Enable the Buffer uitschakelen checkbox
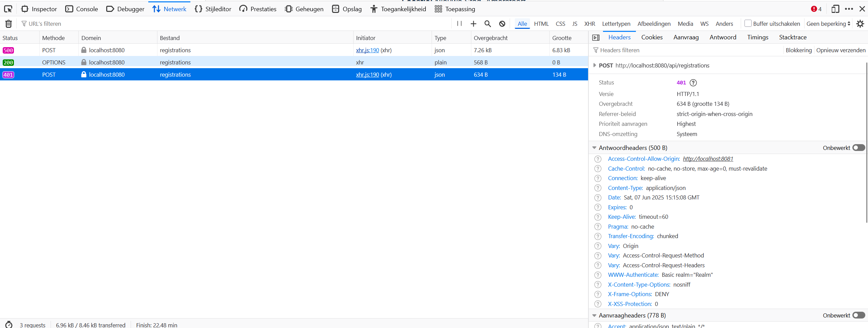 (x=748, y=23)
